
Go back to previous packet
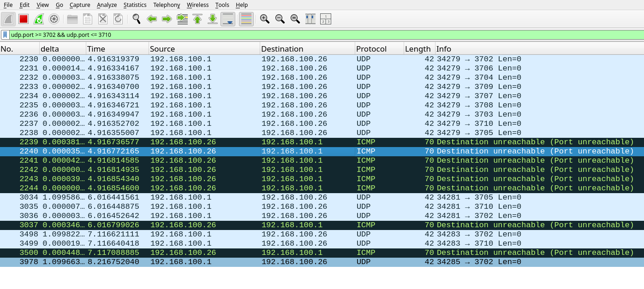pos(152,19)
